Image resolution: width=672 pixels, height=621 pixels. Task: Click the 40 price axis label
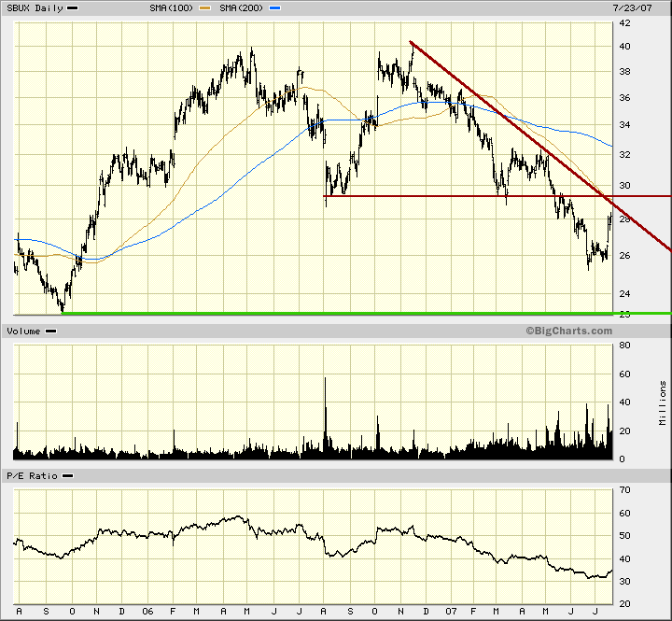624,47
